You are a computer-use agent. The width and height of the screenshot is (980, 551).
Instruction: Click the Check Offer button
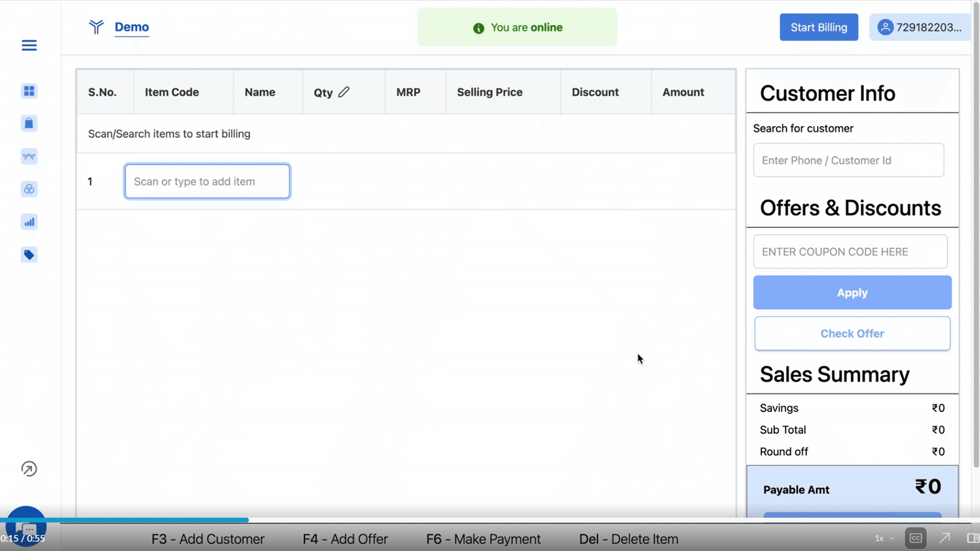click(x=852, y=333)
